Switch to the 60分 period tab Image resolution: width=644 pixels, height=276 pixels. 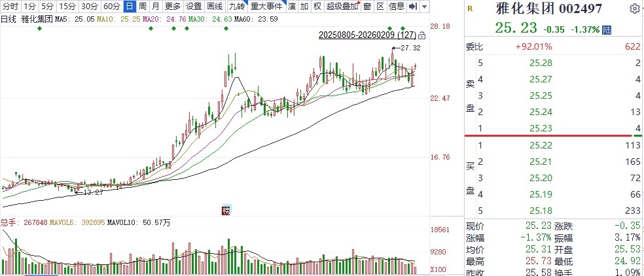(x=111, y=7)
